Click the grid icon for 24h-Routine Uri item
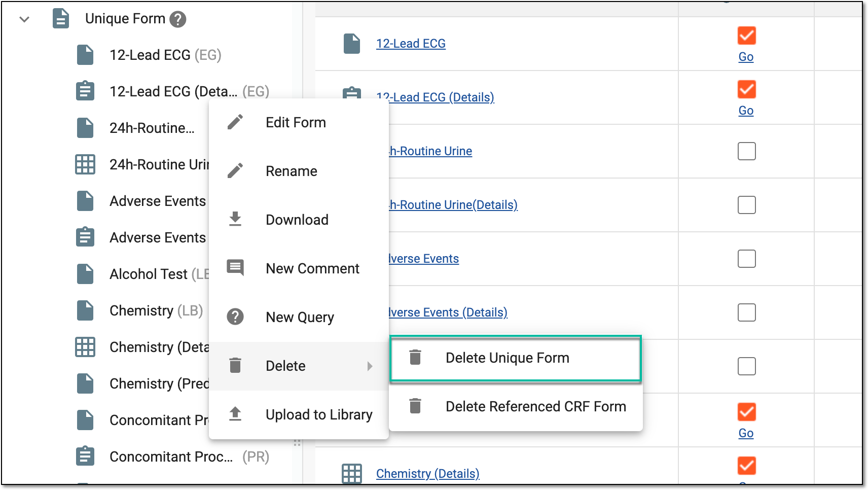Image resolution: width=868 pixels, height=490 pixels. pos(85,164)
